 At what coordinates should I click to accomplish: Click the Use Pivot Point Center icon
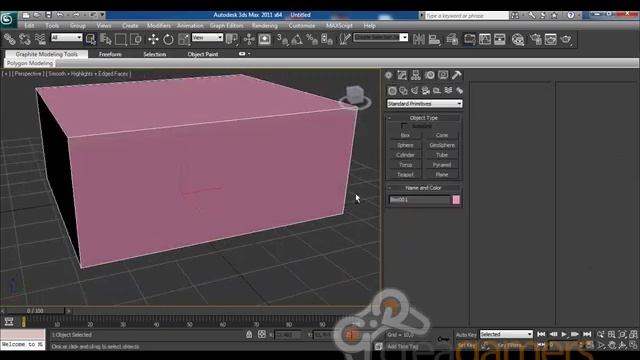click(232, 39)
